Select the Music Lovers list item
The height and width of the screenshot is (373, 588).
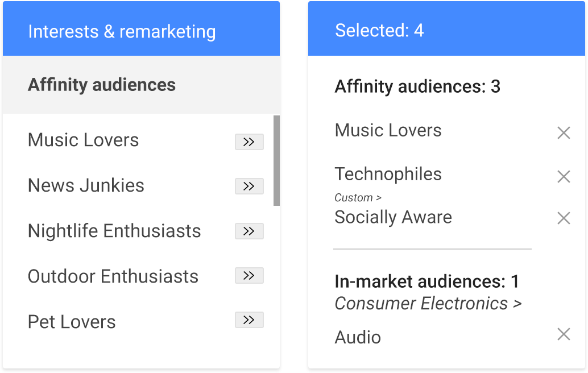83,140
